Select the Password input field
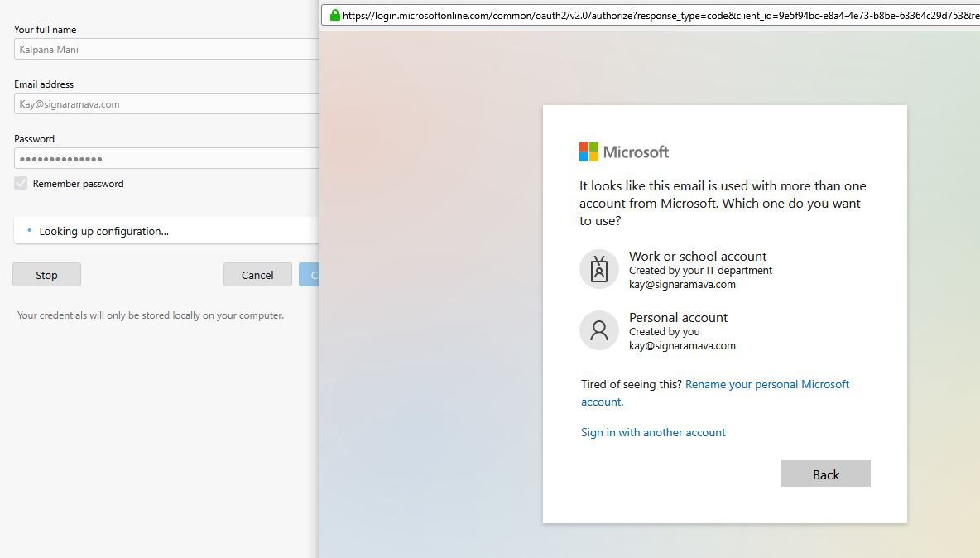 click(x=166, y=159)
